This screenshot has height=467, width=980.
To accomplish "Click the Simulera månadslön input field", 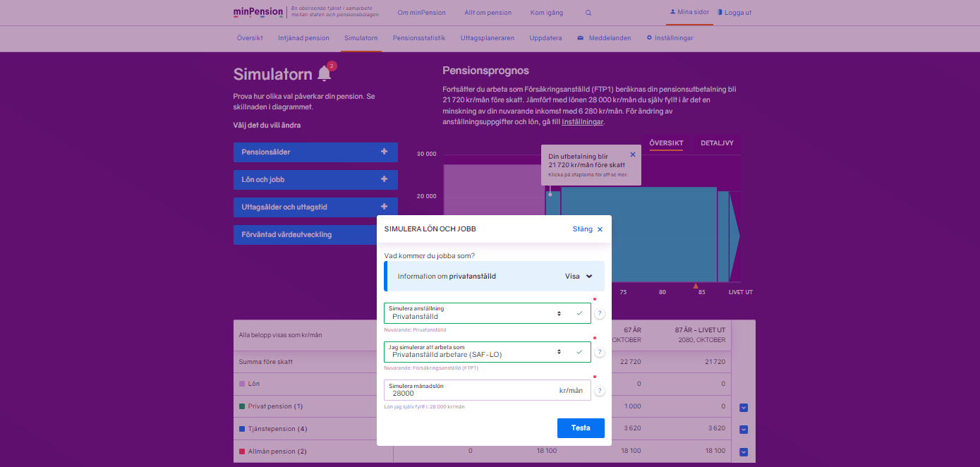I will (x=469, y=391).
